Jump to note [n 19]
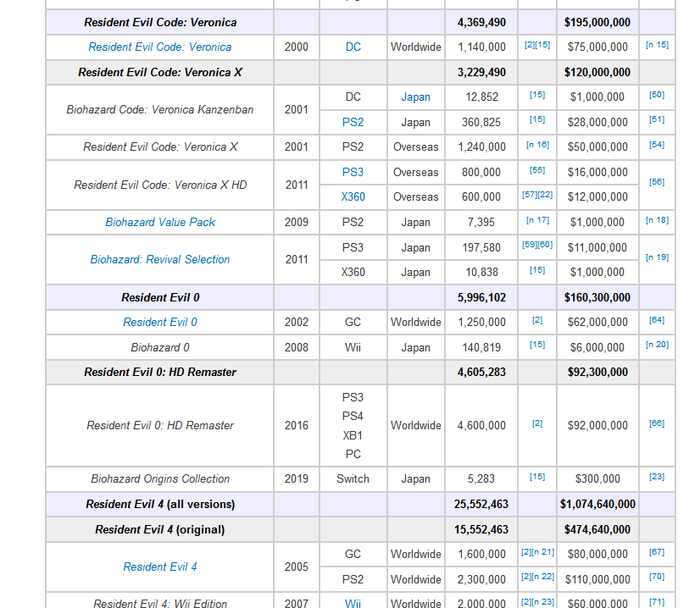The width and height of the screenshot is (700, 608). [657, 257]
